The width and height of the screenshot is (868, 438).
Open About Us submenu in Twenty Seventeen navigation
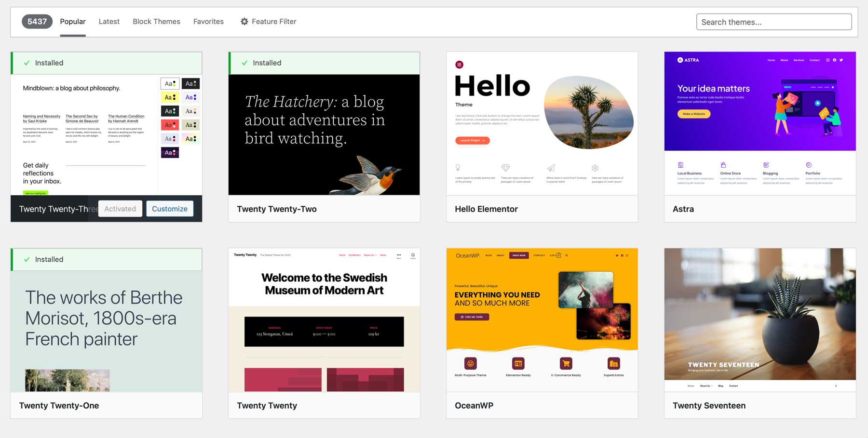tap(705, 385)
